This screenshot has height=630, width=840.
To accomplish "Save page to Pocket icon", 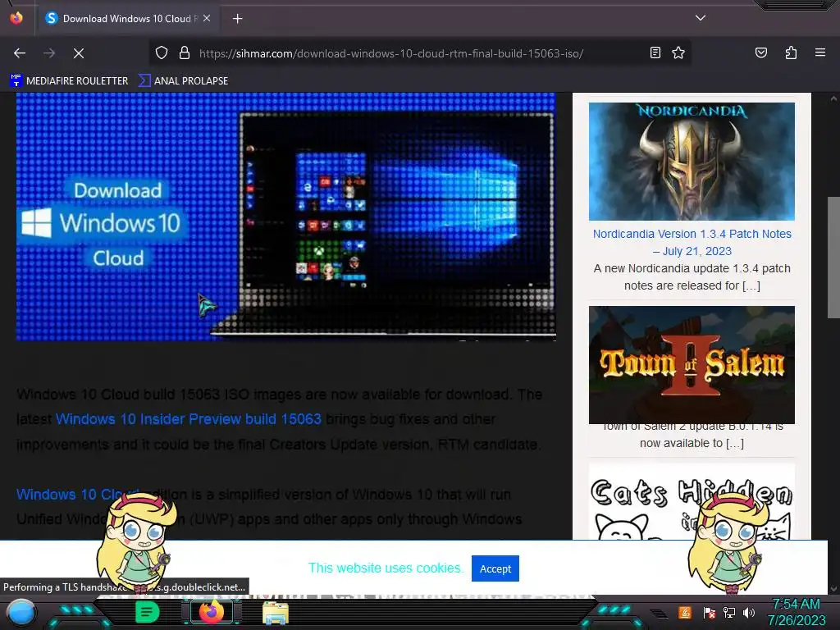I will 761,52.
